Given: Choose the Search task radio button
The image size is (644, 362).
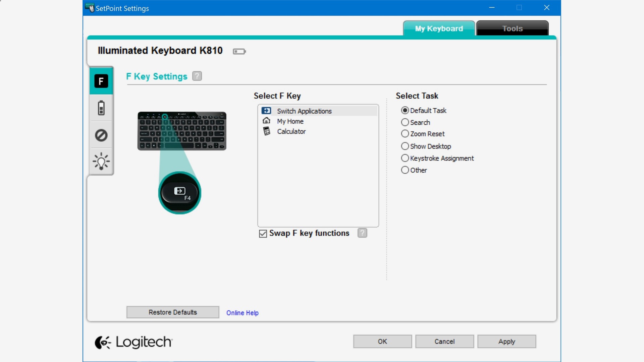Looking at the screenshot, I should click(405, 122).
